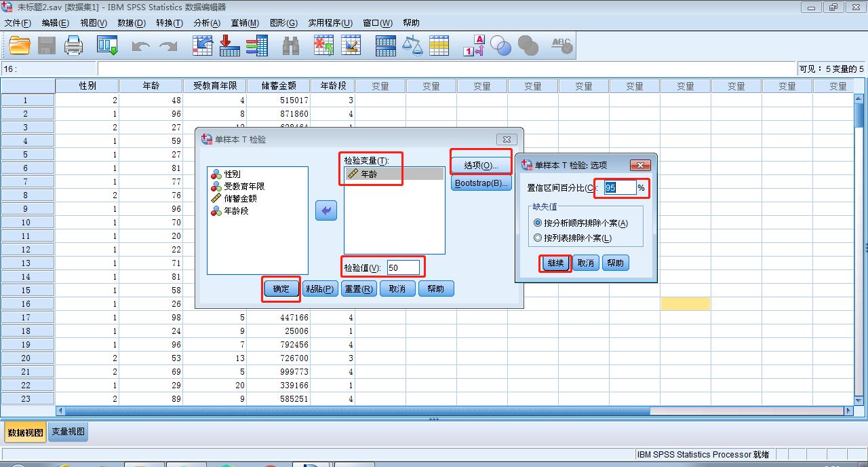The width and height of the screenshot is (868, 467).
Task: Use the Find toolbar icon (binoculars)
Action: 290,45
